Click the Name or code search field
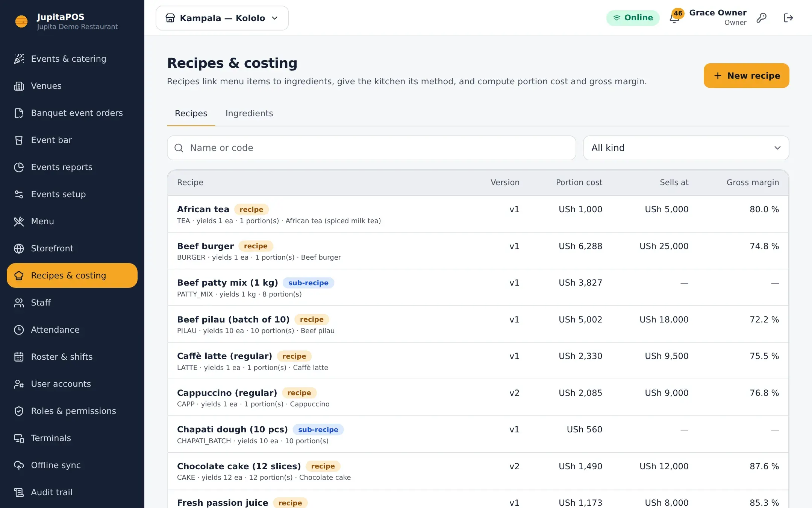812x508 pixels. pos(371,148)
